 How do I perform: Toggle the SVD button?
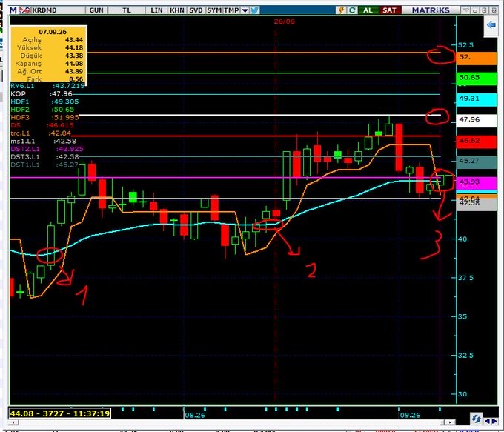(x=196, y=10)
